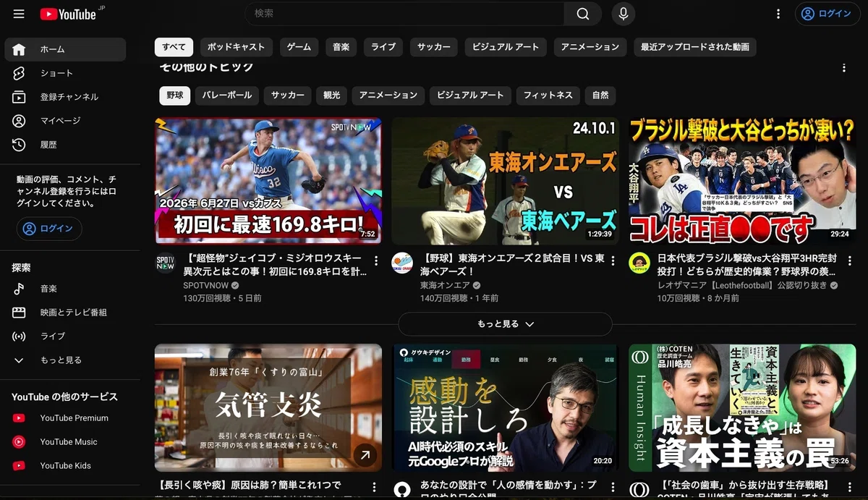Select the 観光 topic chip
The image size is (868, 500).
point(332,96)
